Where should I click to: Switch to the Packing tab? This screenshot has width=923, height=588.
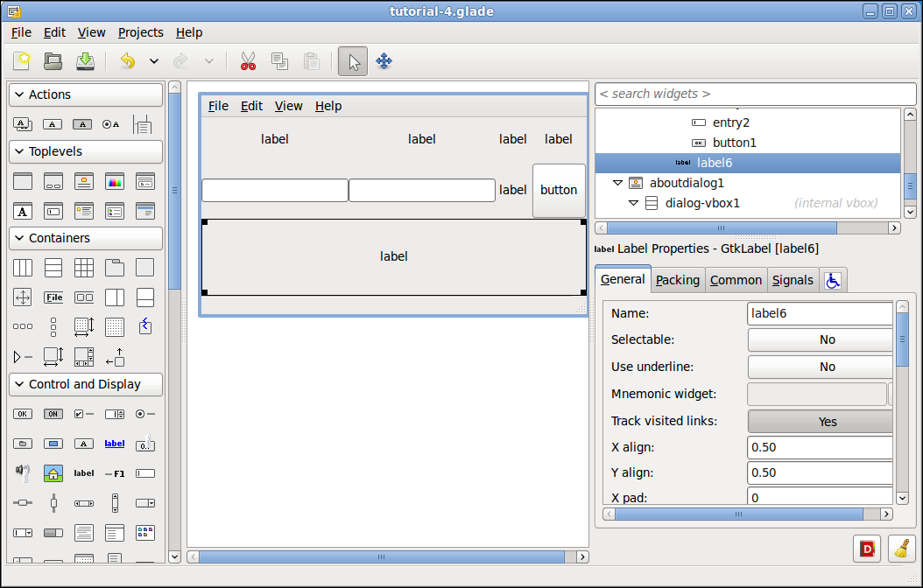point(678,280)
